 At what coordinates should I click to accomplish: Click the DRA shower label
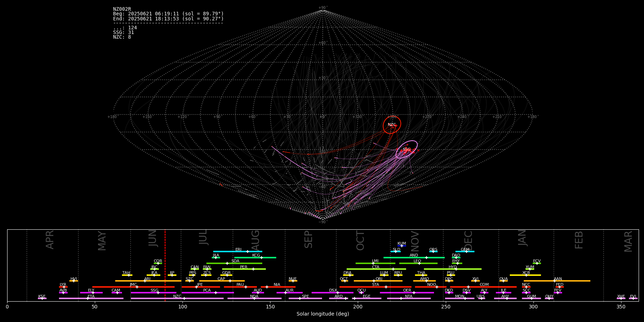(347, 273)
